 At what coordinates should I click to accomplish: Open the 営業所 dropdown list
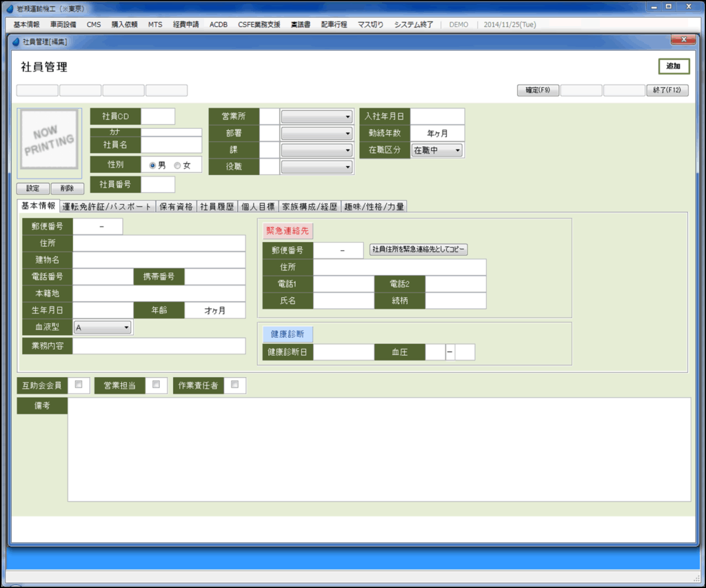click(x=316, y=117)
